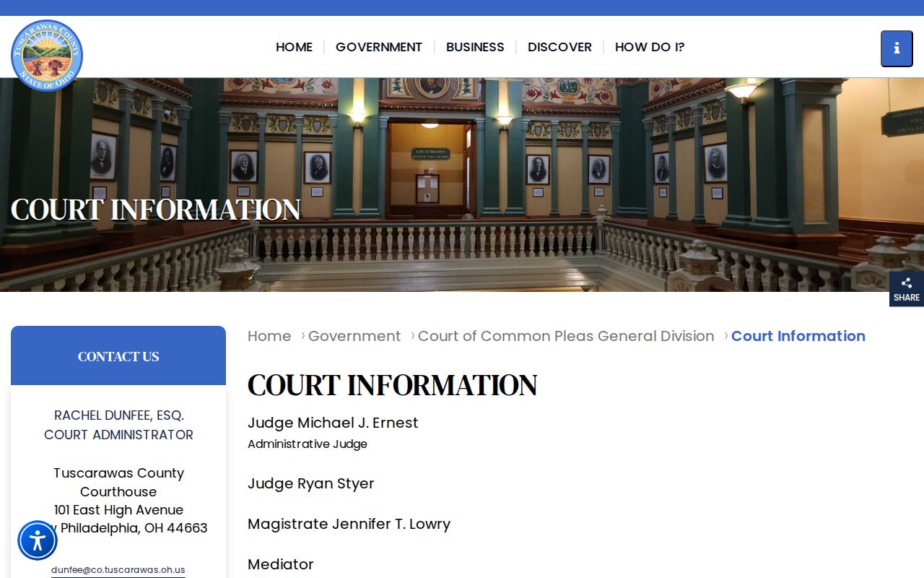Viewport: 924px width, 578px height.
Task: Click the Magistrate Jennifer T. Lowry name
Action: [x=349, y=524]
